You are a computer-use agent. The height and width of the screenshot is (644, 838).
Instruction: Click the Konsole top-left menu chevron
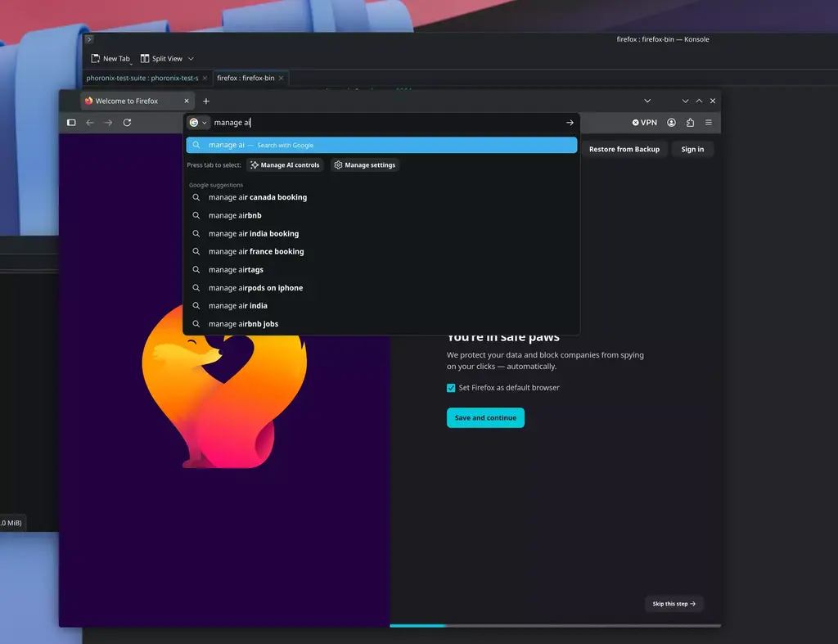[x=89, y=39]
